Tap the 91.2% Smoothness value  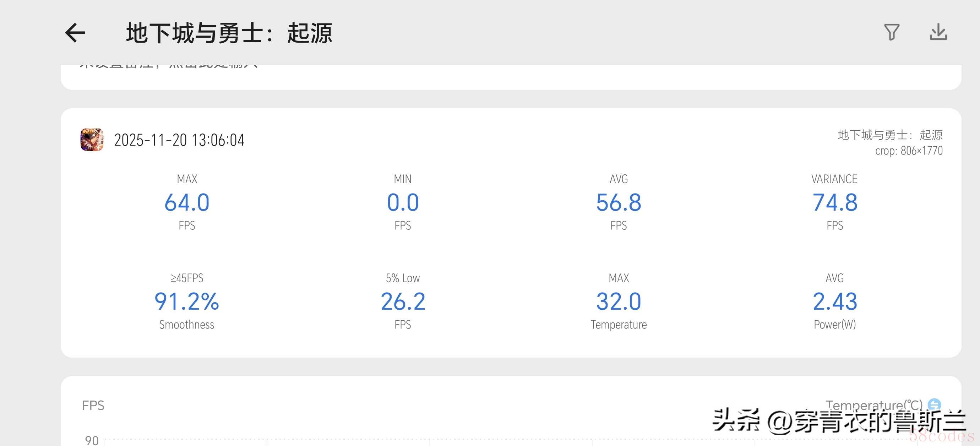coord(187,301)
